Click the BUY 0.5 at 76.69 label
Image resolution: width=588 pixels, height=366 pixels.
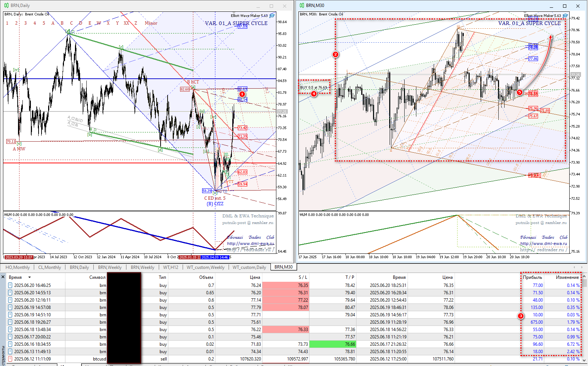[313, 88]
